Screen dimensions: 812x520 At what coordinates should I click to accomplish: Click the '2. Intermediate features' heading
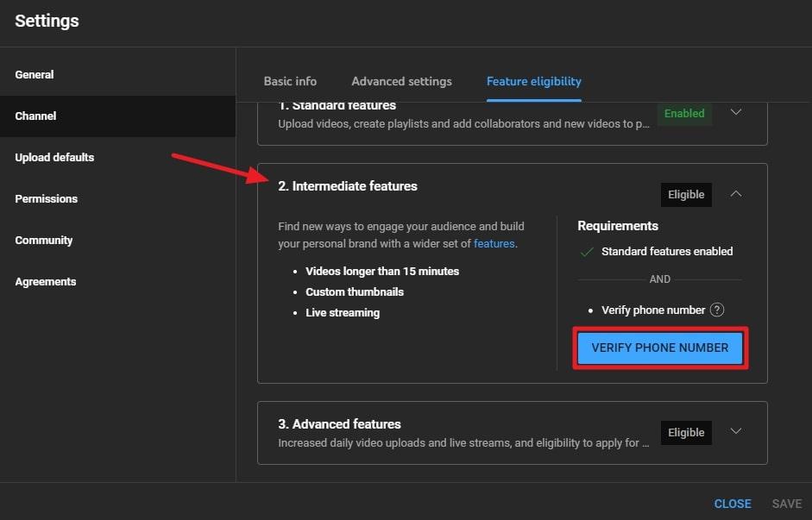click(x=348, y=186)
